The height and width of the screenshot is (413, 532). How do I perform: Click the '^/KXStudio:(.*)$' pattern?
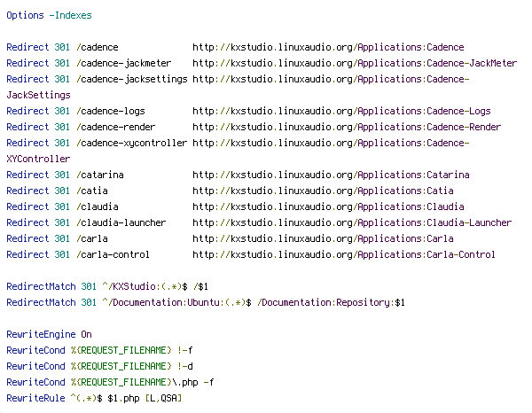tap(145, 287)
